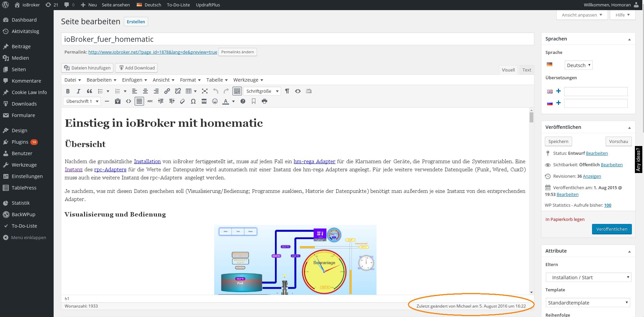Open the Format editor menu

click(x=190, y=80)
